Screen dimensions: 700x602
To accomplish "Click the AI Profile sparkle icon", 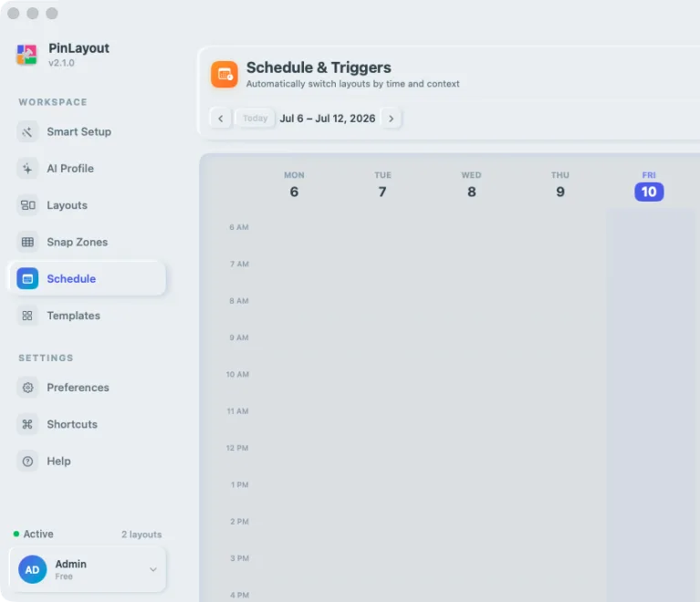I will click(27, 168).
